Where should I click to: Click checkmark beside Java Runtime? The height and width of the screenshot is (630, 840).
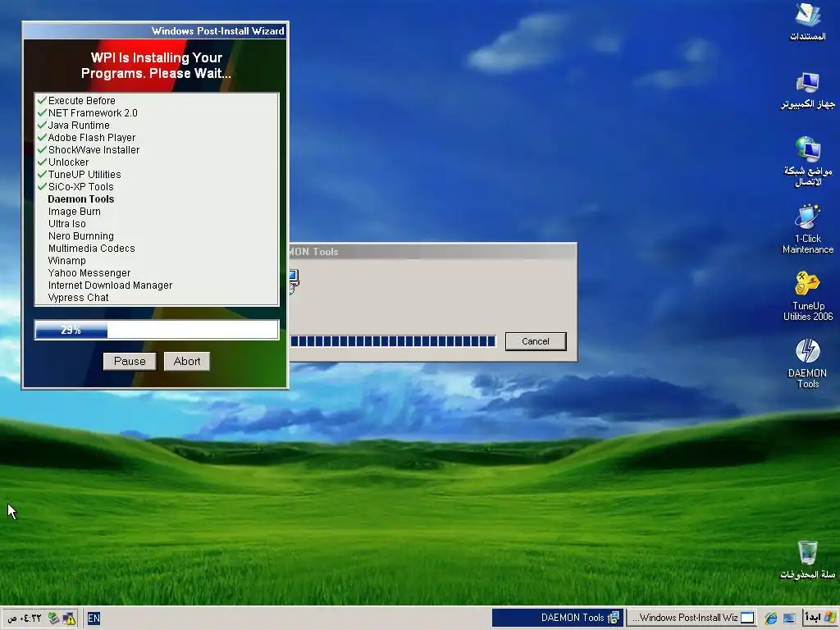42,125
